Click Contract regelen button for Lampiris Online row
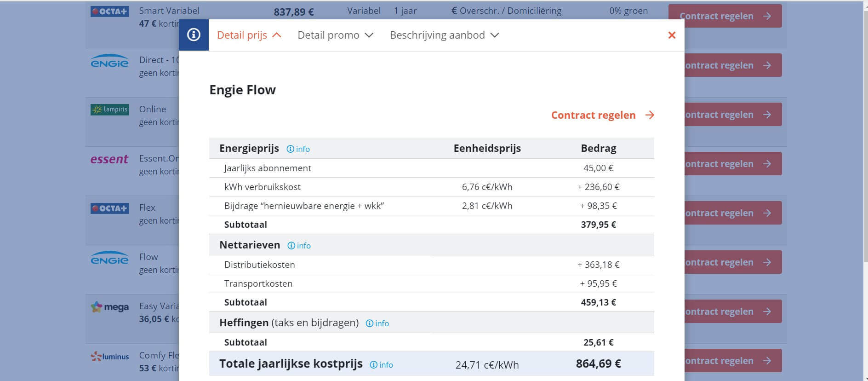868x381 pixels. coord(733,115)
